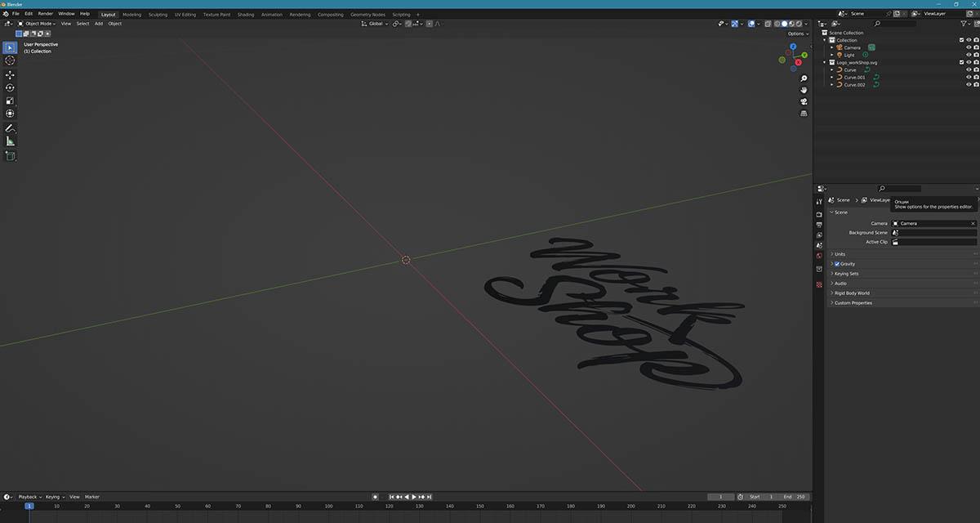This screenshot has height=523, width=980.
Task: Select solid viewport shading sphere
Action: point(785,24)
